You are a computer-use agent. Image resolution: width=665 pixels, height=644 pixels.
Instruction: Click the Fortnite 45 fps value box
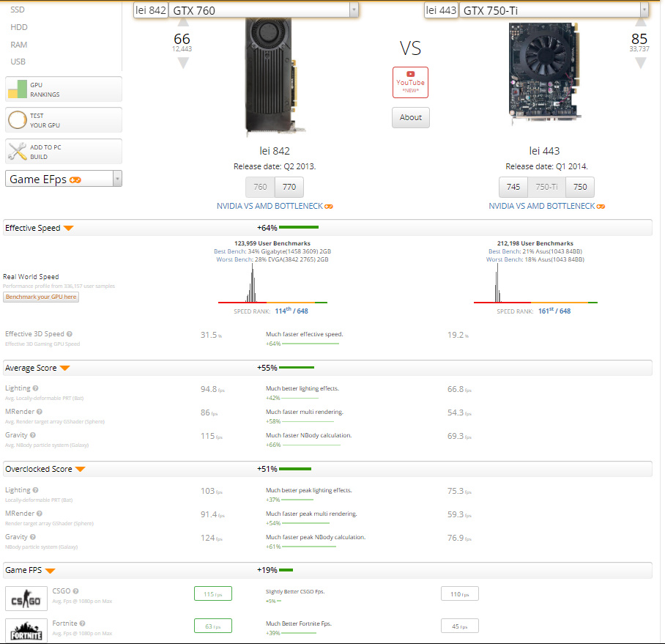(x=460, y=626)
